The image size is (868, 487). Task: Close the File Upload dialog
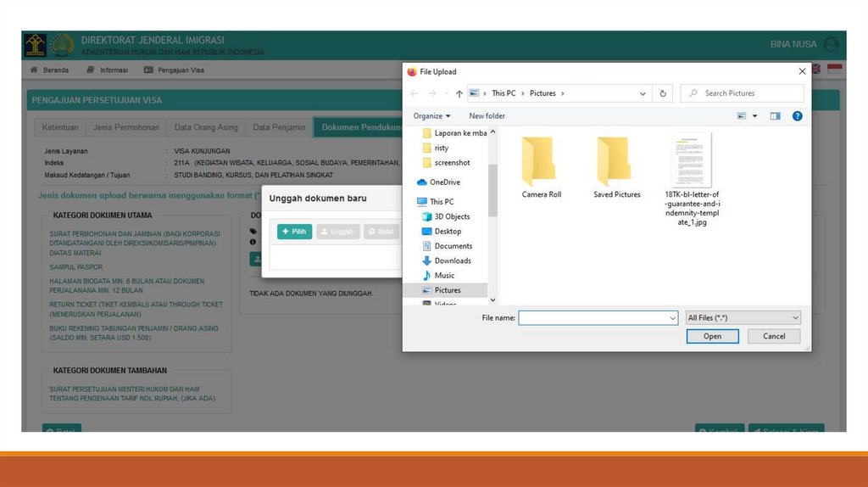point(802,71)
